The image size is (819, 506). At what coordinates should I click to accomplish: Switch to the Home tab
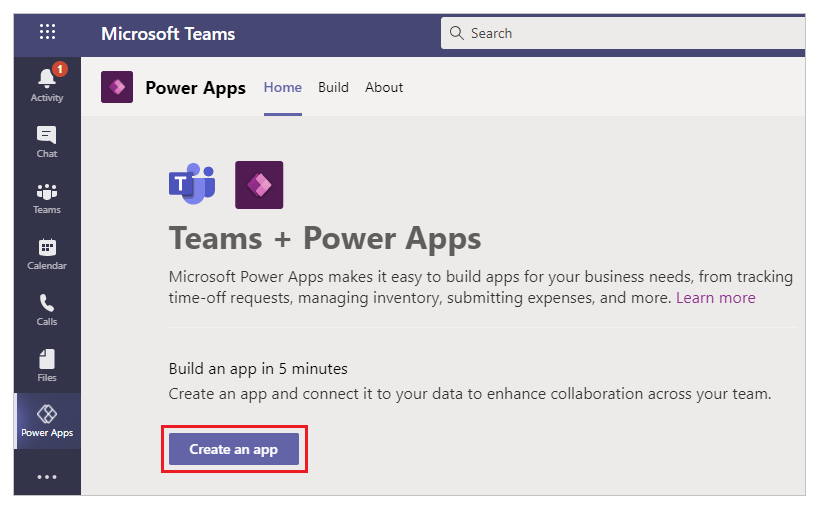tap(283, 87)
